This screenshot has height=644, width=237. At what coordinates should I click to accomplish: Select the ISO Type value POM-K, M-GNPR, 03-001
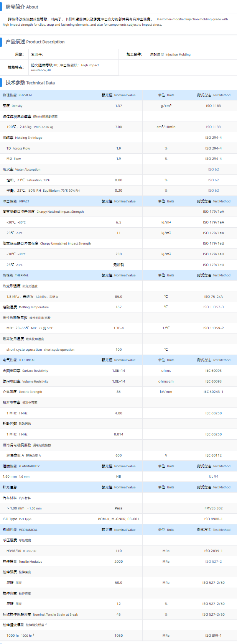[118, 519]
